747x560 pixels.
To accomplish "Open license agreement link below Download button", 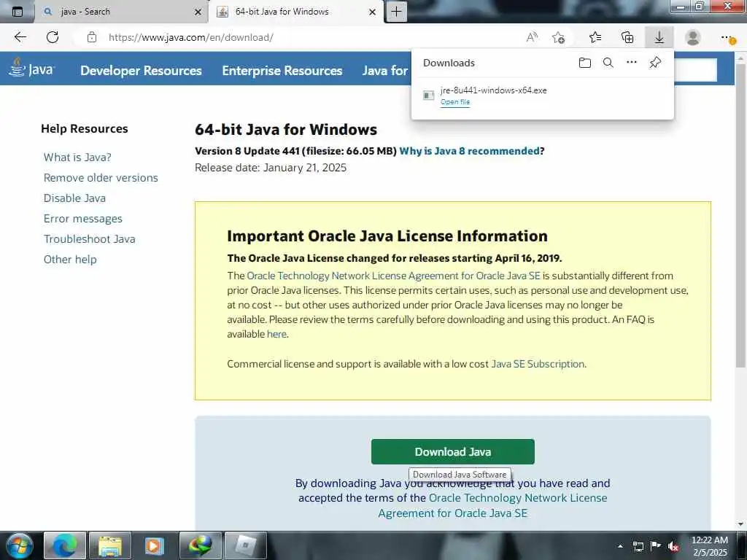I will coord(492,505).
